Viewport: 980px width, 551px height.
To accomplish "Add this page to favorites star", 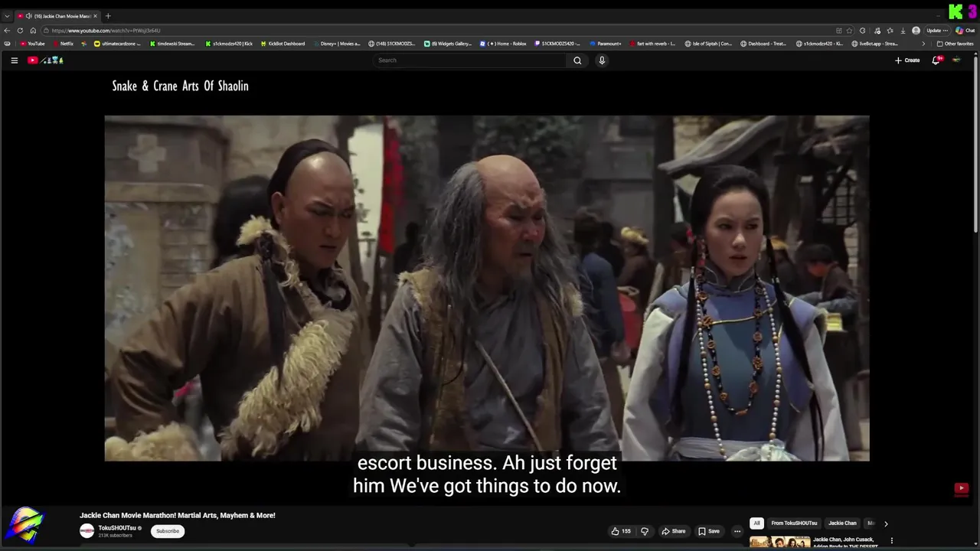I will (849, 31).
